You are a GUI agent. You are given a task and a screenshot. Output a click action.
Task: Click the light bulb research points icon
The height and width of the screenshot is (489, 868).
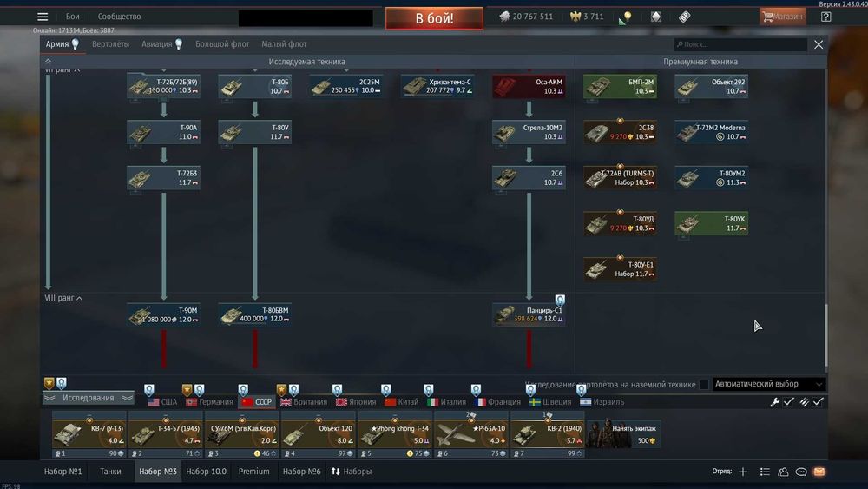[627, 17]
